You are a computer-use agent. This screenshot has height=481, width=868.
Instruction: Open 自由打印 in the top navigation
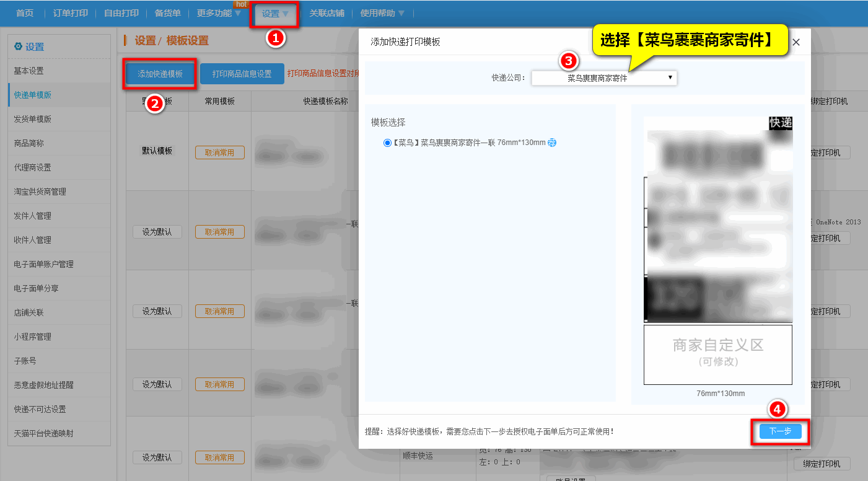coord(121,13)
